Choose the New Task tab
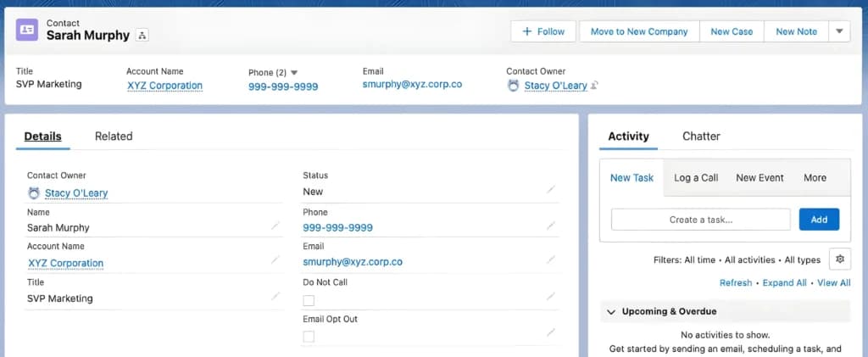The image size is (868, 357). 632,178
